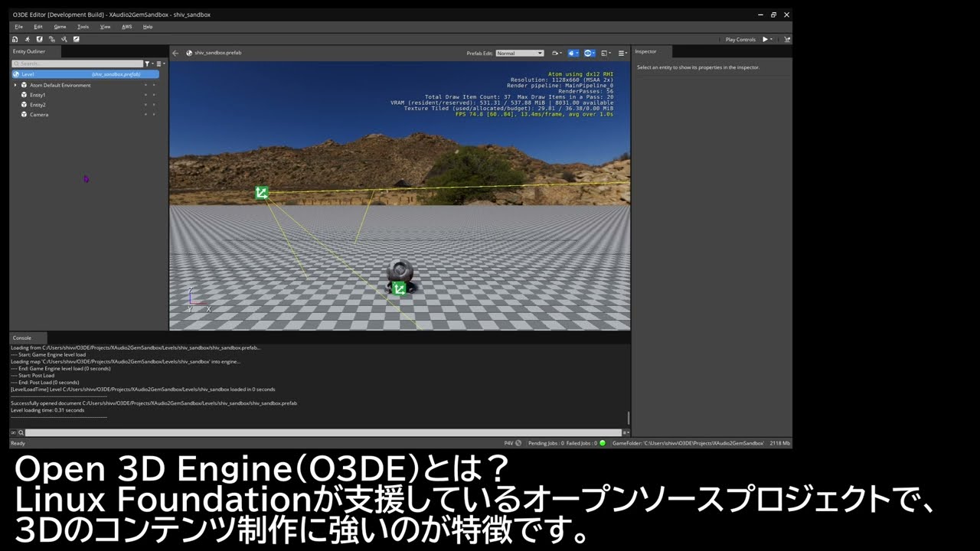Open the viewport size dropdown
Image resolution: width=980 pixels, height=551 pixels.
606,53
